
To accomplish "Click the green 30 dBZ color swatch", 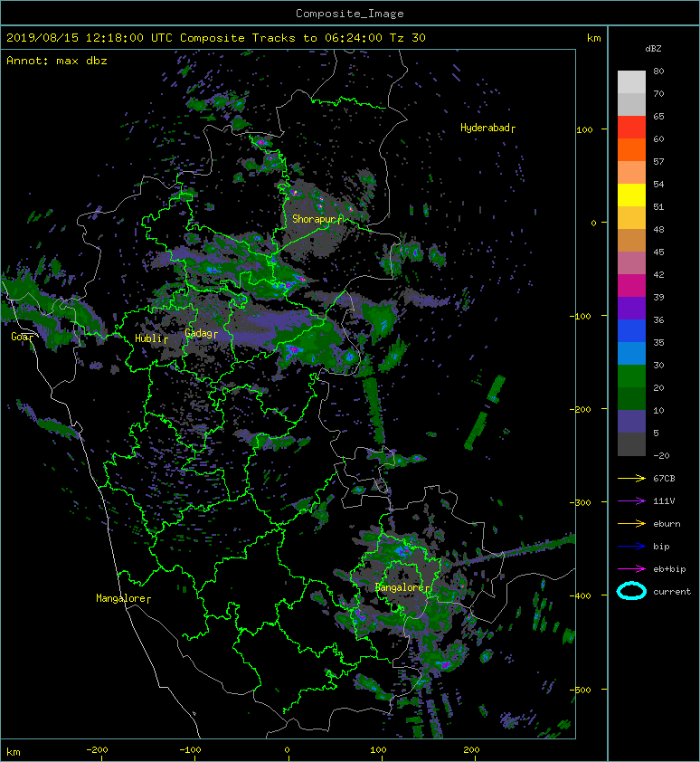I will pos(631,376).
